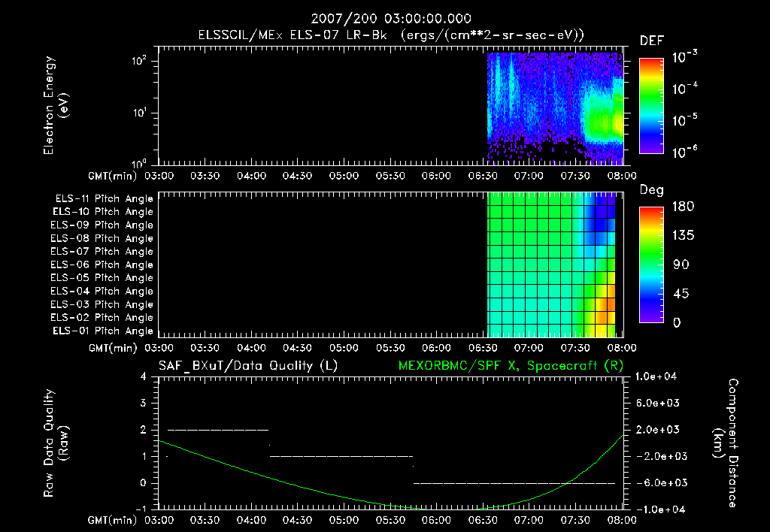Screen dimensions: 770x532
Task: Select the 90 value on Deg scale
Action: 681,264
